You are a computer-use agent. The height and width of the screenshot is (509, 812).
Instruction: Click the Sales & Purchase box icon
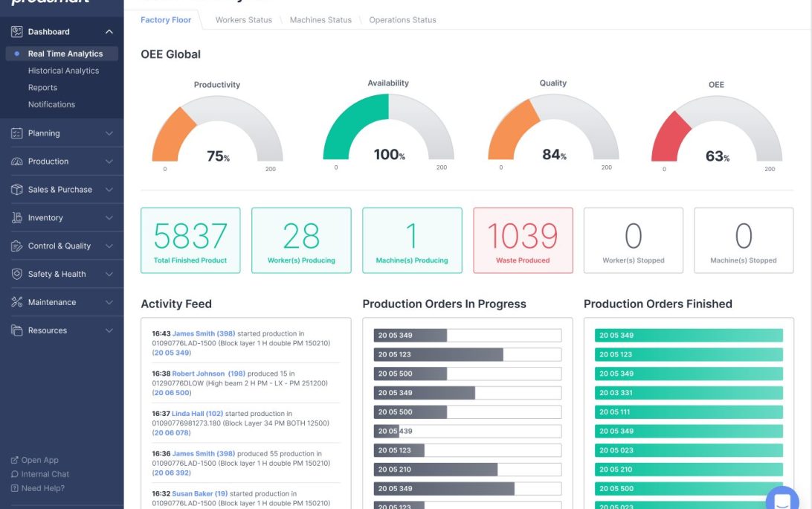point(16,190)
